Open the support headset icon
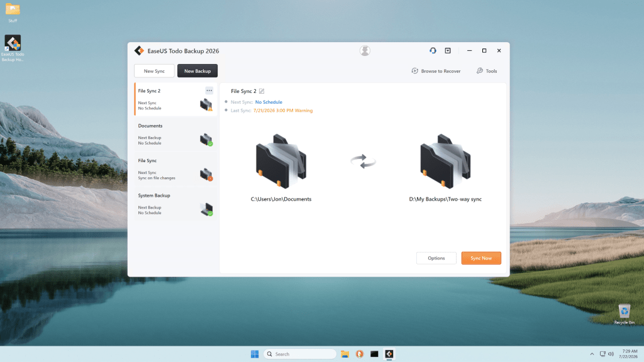Image resolution: width=644 pixels, height=362 pixels. click(433, 50)
